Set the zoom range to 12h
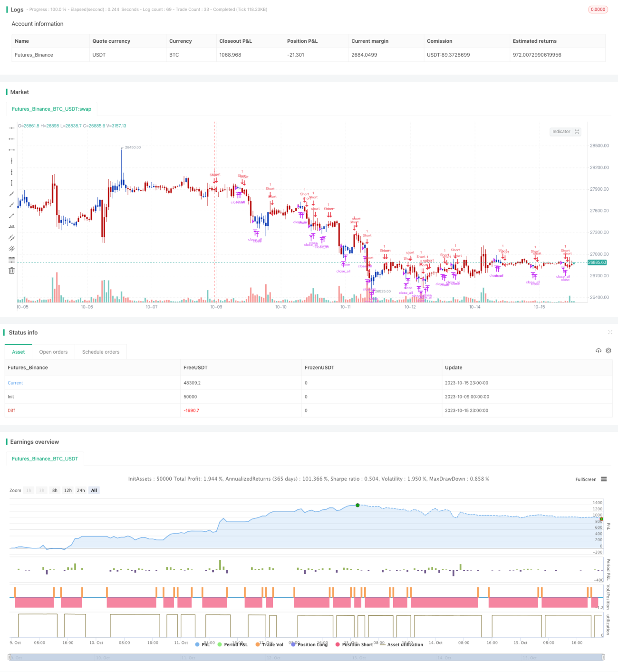The height and width of the screenshot is (672, 618). 68,490
